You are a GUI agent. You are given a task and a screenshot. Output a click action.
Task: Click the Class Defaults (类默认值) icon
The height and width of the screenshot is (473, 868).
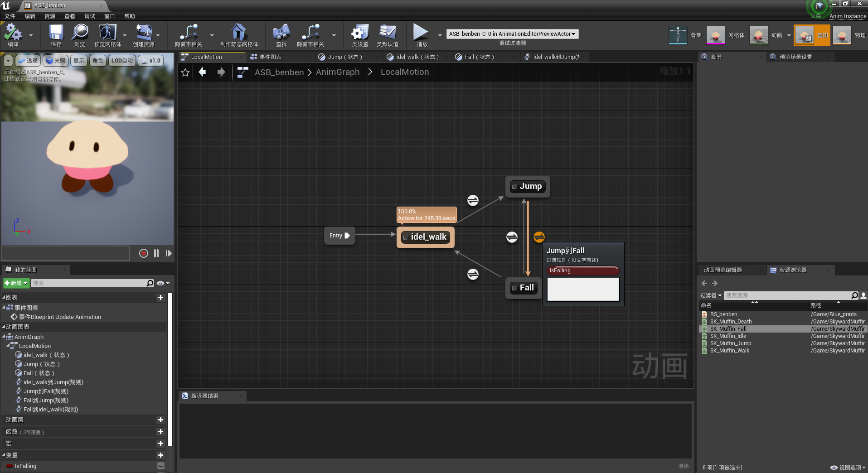click(x=387, y=34)
